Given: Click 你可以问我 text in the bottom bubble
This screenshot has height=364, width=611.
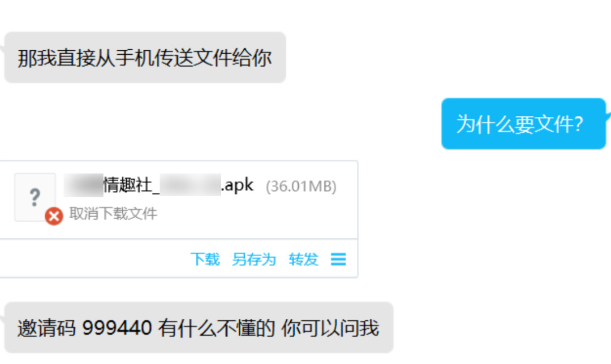Looking at the screenshot, I should [x=330, y=328].
